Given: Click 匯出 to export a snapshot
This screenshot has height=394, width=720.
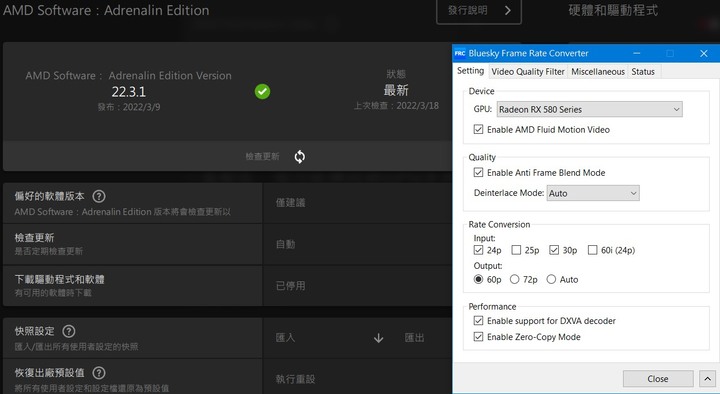Looking at the screenshot, I should (x=414, y=338).
